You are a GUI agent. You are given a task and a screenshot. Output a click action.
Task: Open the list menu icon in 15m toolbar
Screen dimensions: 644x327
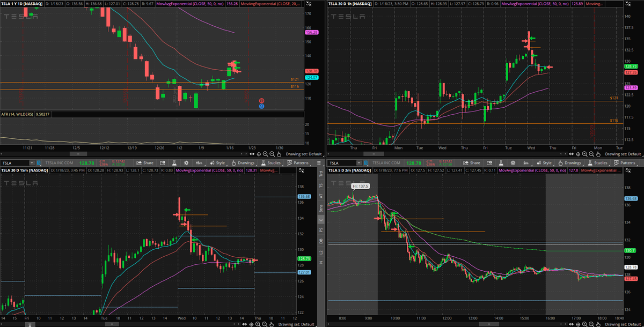pos(319,162)
